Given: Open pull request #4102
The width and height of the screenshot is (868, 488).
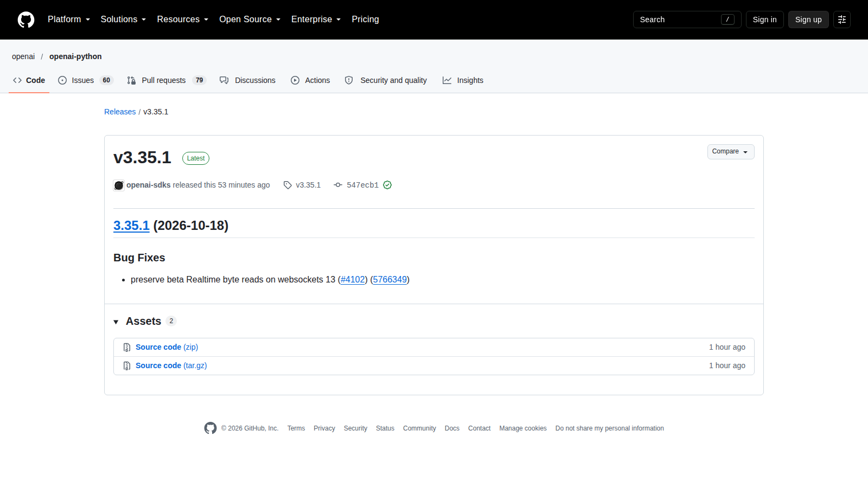Looking at the screenshot, I should click(x=353, y=280).
